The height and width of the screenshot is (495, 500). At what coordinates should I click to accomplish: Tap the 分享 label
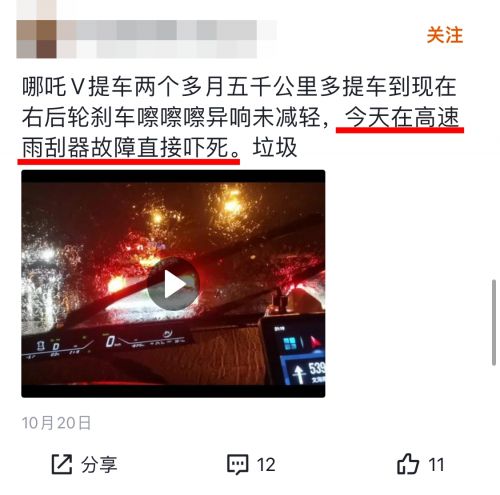[x=99, y=464]
